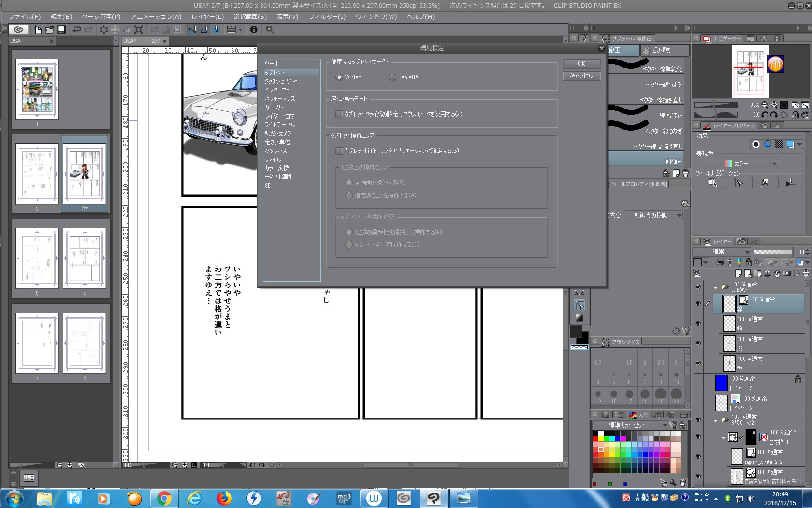Click the CLIP STUDIO launcher icon in toolbar
Image resolution: width=812 pixels, height=508 pixels.
tap(18, 30)
